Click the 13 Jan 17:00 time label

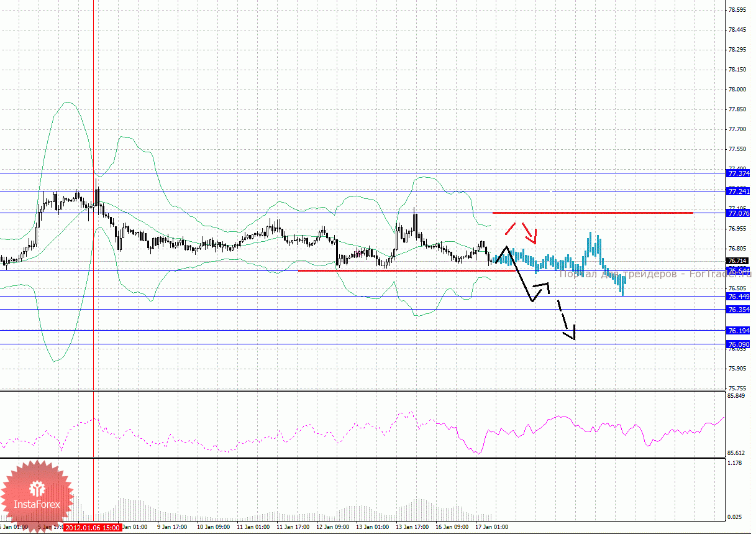tap(412, 527)
